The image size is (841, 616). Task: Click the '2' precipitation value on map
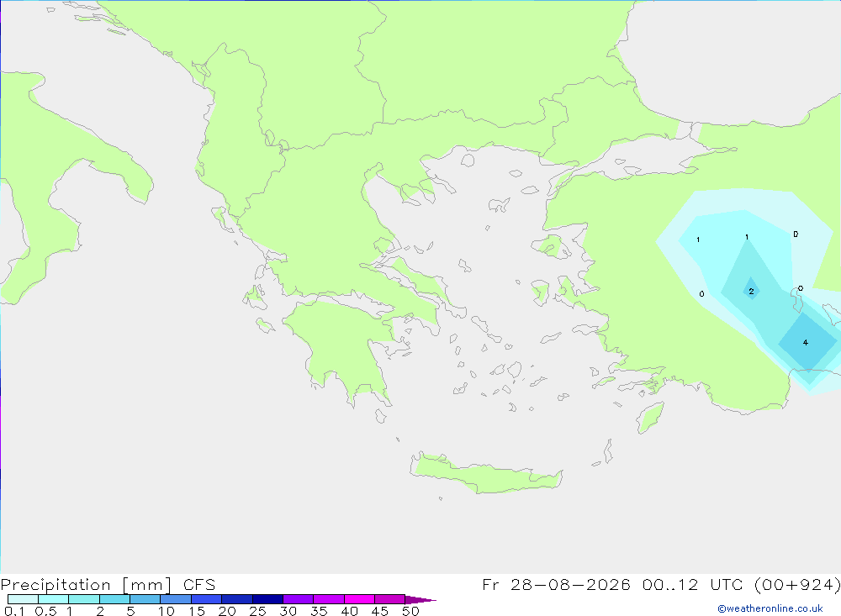751,292
